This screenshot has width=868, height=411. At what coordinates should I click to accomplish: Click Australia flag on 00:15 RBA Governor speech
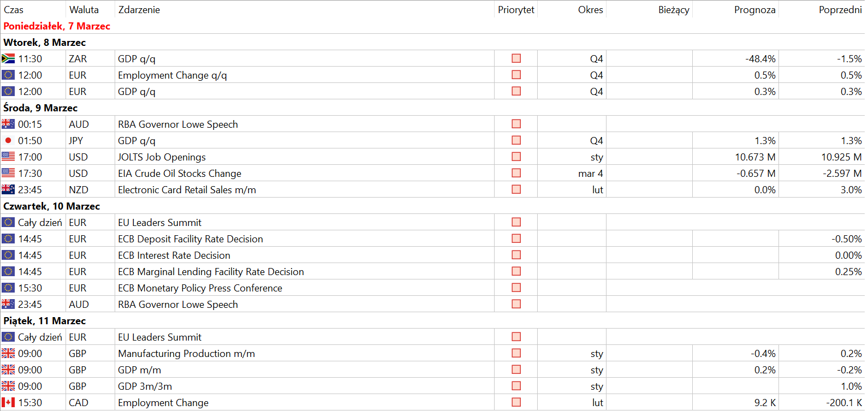(x=8, y=124)
